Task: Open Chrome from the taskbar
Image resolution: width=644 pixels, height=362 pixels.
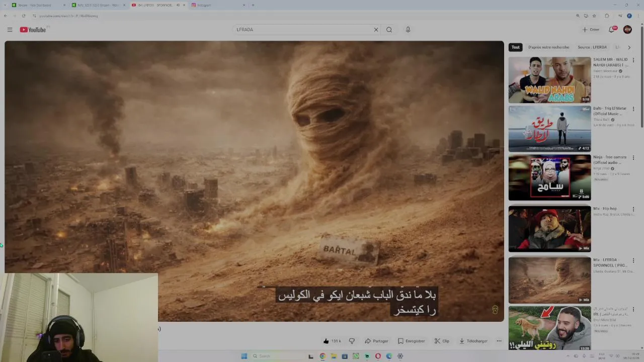Action: click(x=323, y=356)
